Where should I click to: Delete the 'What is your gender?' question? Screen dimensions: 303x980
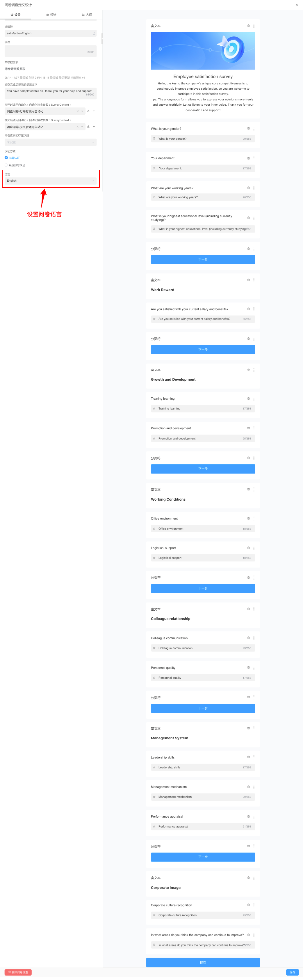click(x=248, y=129)
